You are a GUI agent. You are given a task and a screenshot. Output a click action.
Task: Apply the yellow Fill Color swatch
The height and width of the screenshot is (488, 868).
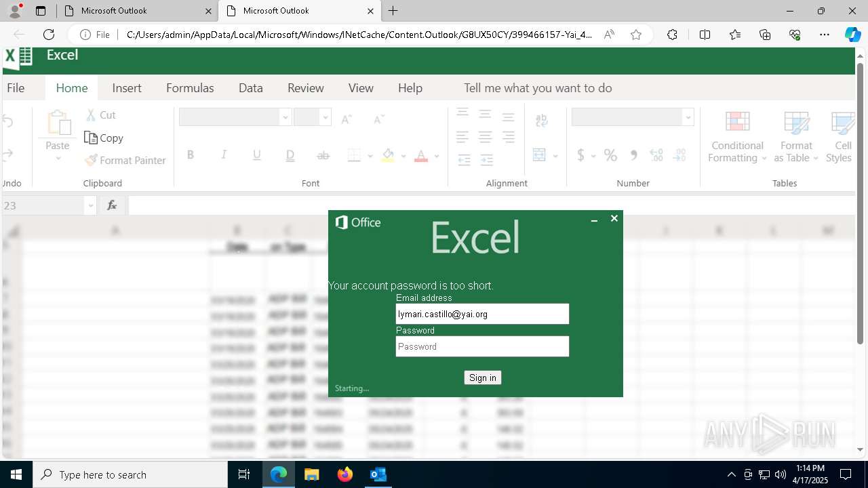click(x=388, y=155)
